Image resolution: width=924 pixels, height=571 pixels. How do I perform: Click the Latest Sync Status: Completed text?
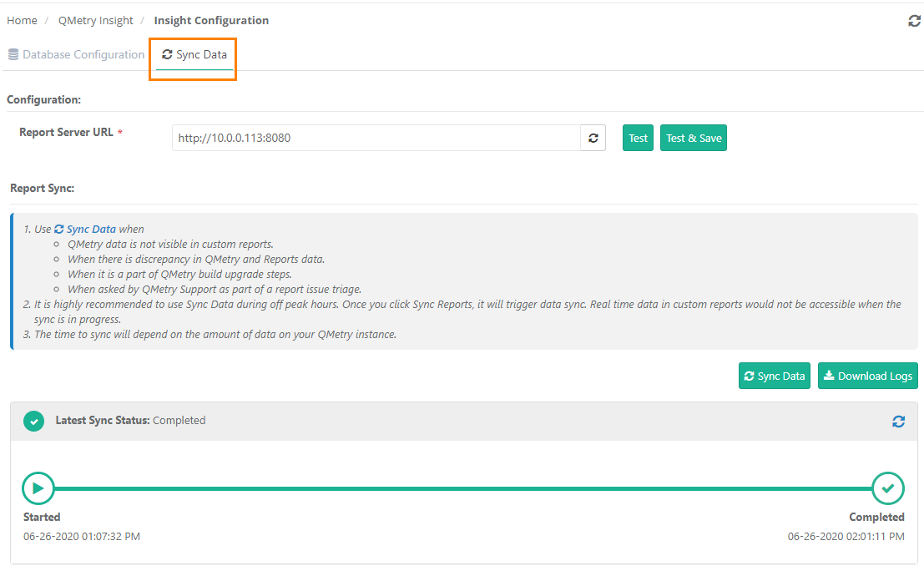(x=130, y=420)
